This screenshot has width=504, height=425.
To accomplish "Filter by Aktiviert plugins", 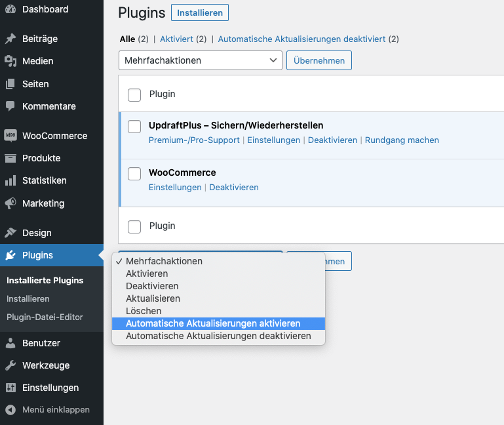I will [x=176, y=39].
